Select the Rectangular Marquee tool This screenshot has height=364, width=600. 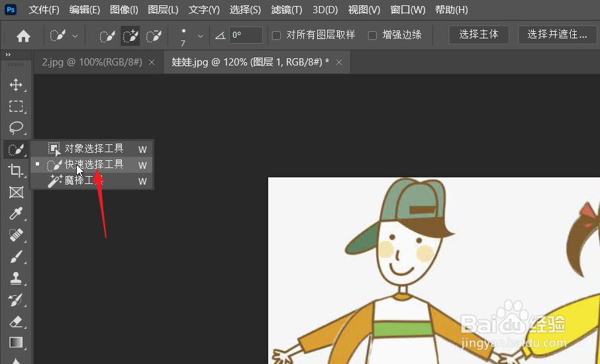coord(16,106)
